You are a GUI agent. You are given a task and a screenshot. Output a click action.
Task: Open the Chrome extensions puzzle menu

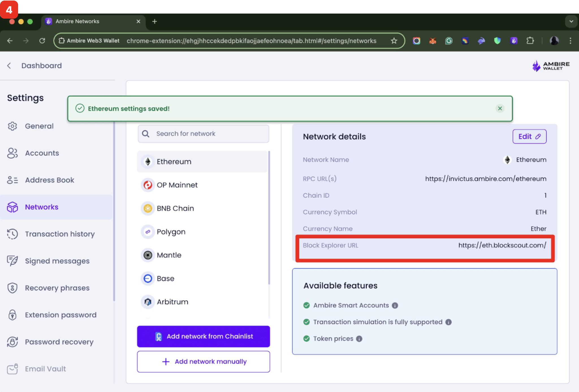pyautogui.click(x=531, y=41)
